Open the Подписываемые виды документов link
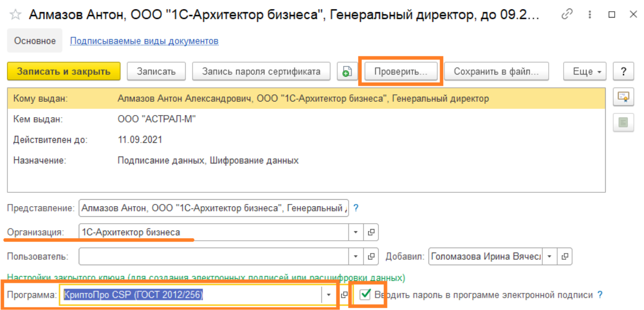Screen dimensions: 644x310 tap(144, 41)
